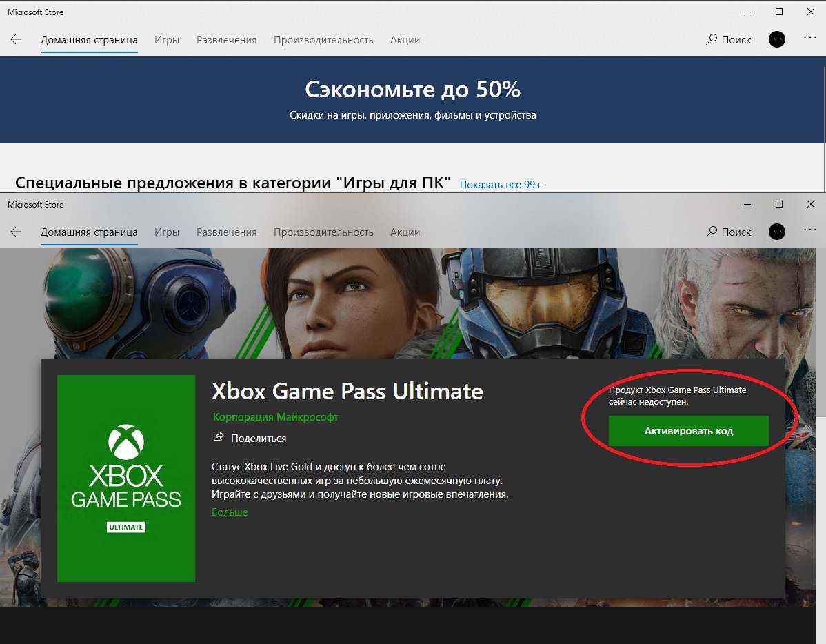
Task: Open Акции tab in the lower window
Action: pos(405,232)
